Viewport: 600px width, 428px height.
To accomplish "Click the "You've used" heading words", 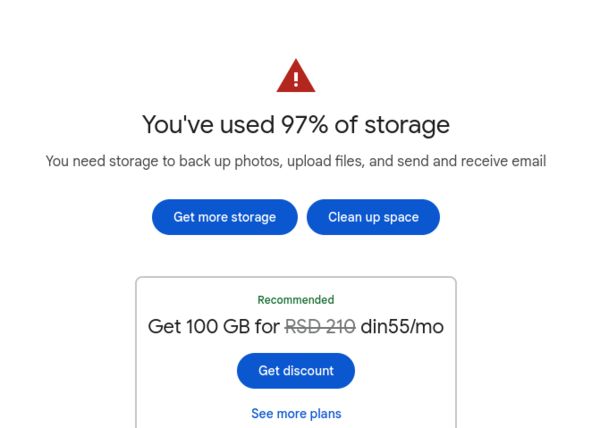I will (x=208, y=125).
